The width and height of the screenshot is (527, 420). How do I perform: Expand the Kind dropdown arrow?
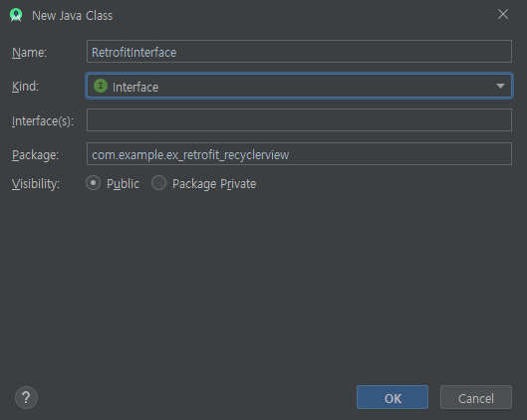coord(500,87)
